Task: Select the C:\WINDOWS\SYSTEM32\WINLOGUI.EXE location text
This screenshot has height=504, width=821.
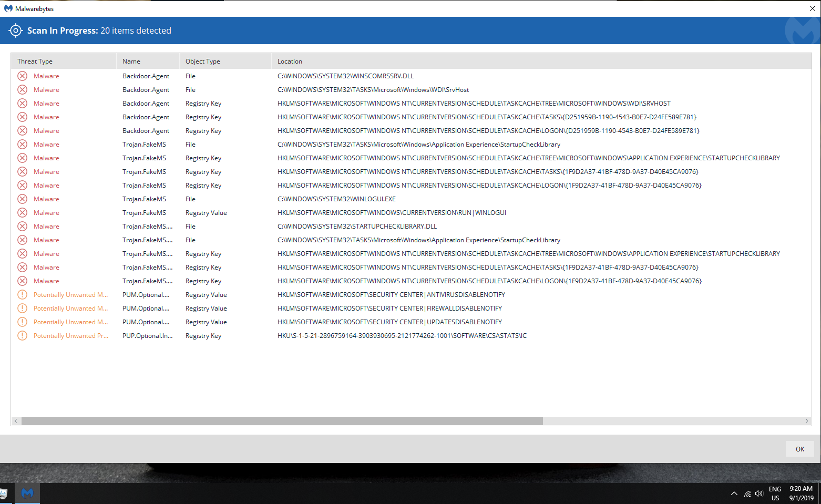Action: point(336,199)
